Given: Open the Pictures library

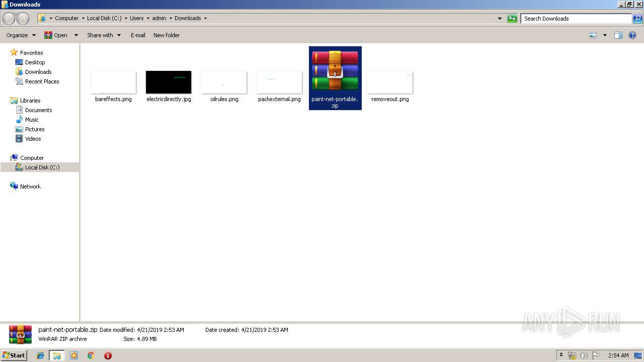Looking at the screenshot, I should (35, 129).
